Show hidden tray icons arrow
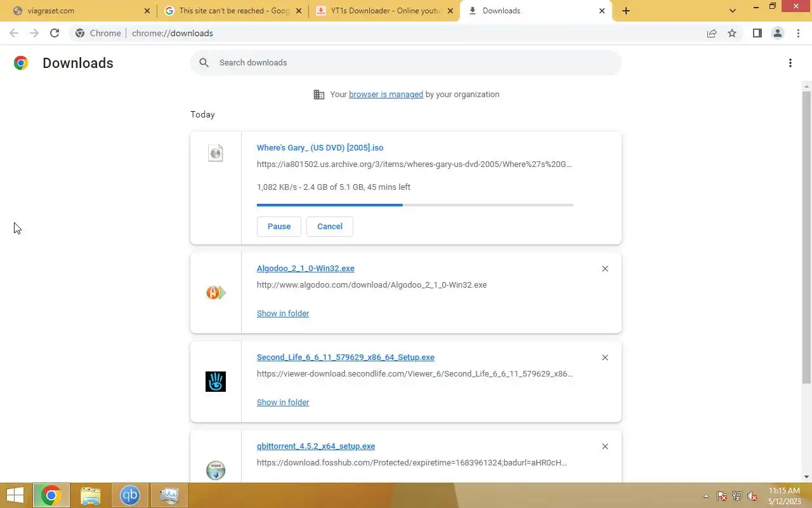Image resolution: width=812 pixels, height=508 pixels. (x=706, y=497)
